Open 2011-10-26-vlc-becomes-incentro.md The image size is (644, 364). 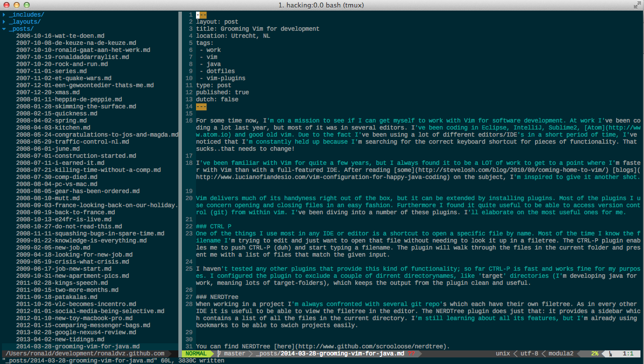[76, 304]
